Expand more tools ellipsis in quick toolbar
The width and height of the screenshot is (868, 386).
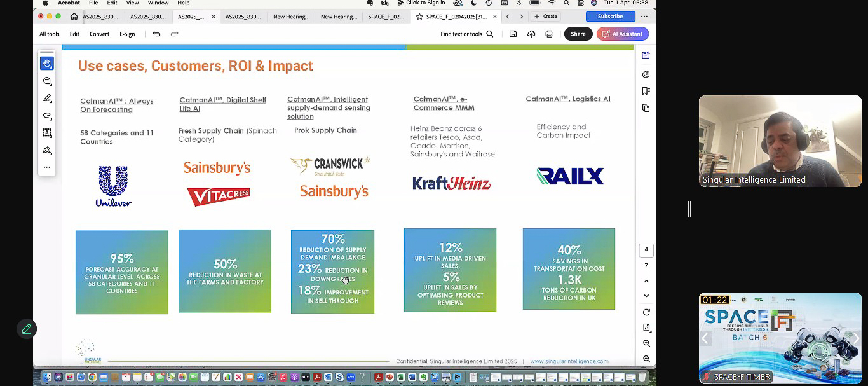[x=46, y=167]
